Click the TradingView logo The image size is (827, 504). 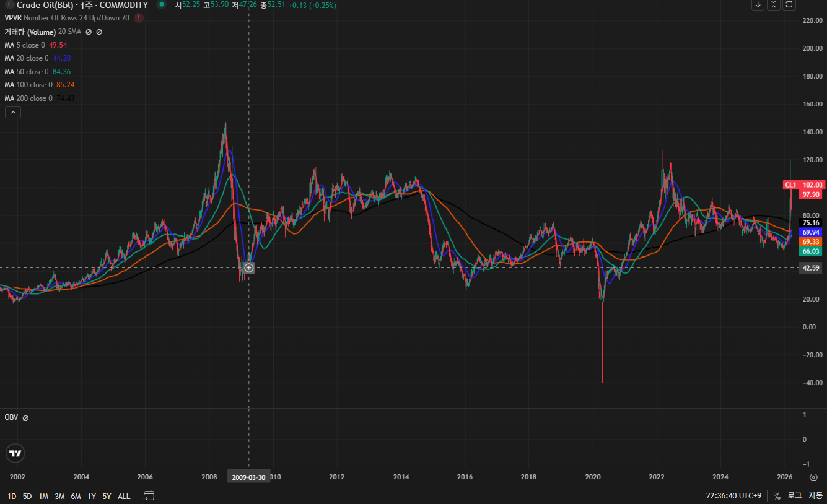pos(15,453)
